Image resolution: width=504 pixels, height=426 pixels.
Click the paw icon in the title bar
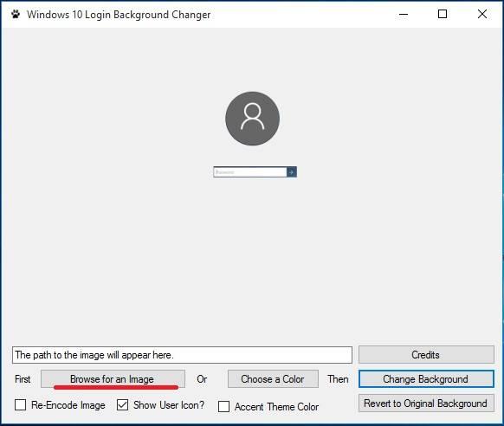16,15
